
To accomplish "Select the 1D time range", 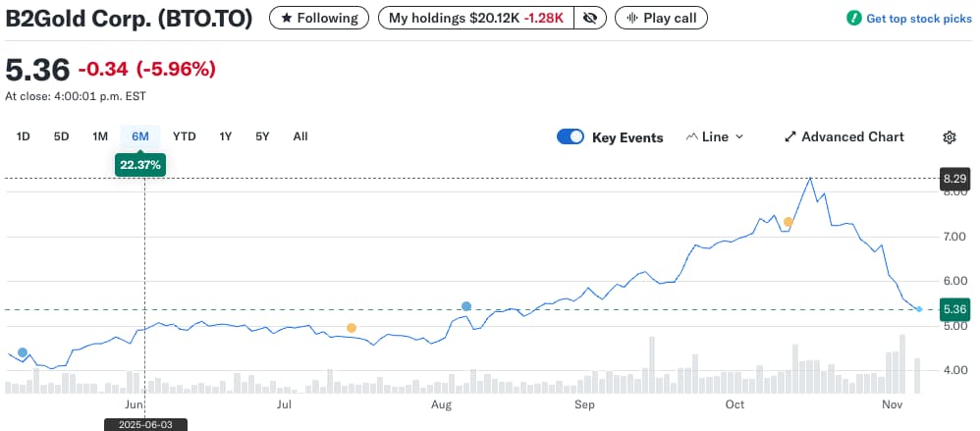I will tap(23, 136).
